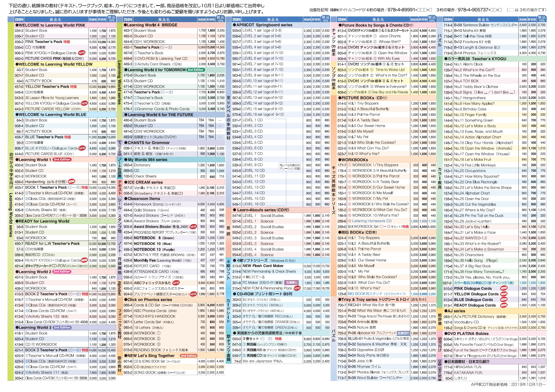Click 'B-14 Phonics フォニックス' row

pos(495,53)
